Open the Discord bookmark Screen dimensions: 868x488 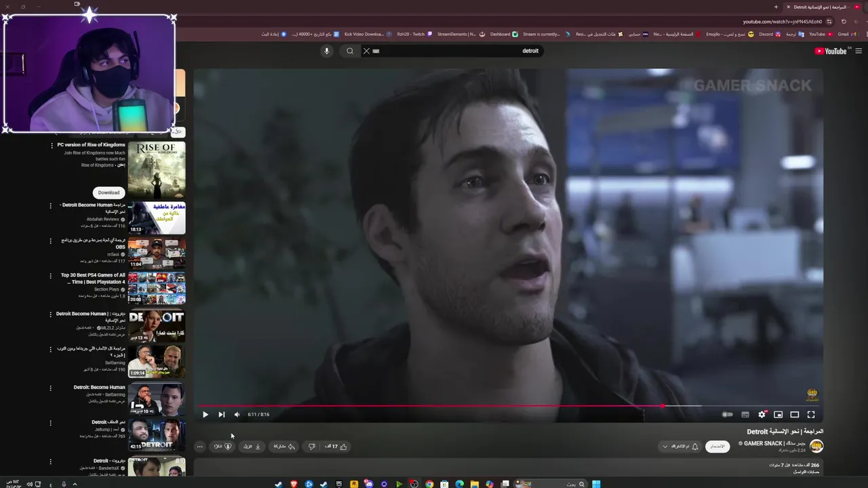769,34
